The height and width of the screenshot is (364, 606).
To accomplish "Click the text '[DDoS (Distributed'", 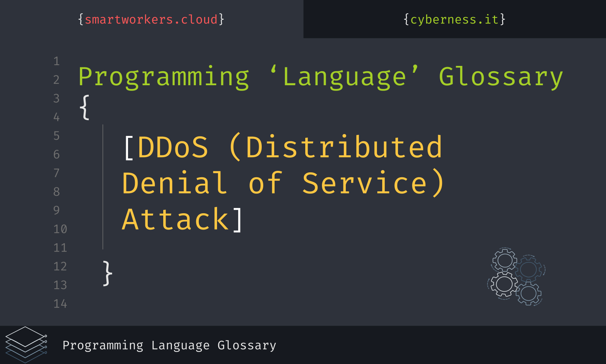I will coord(283,147).
